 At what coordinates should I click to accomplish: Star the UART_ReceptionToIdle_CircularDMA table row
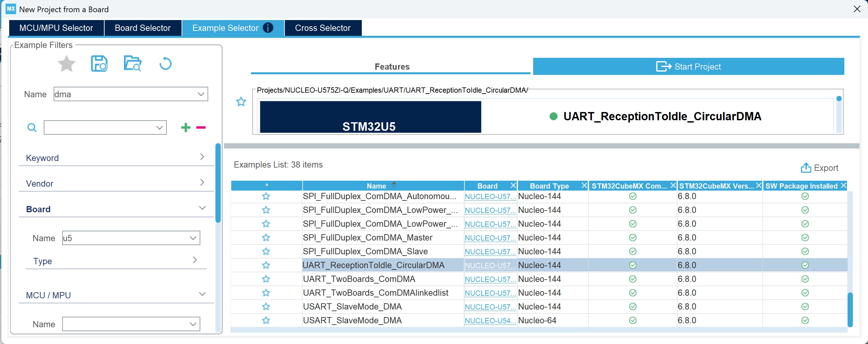[x=266, y=265]
